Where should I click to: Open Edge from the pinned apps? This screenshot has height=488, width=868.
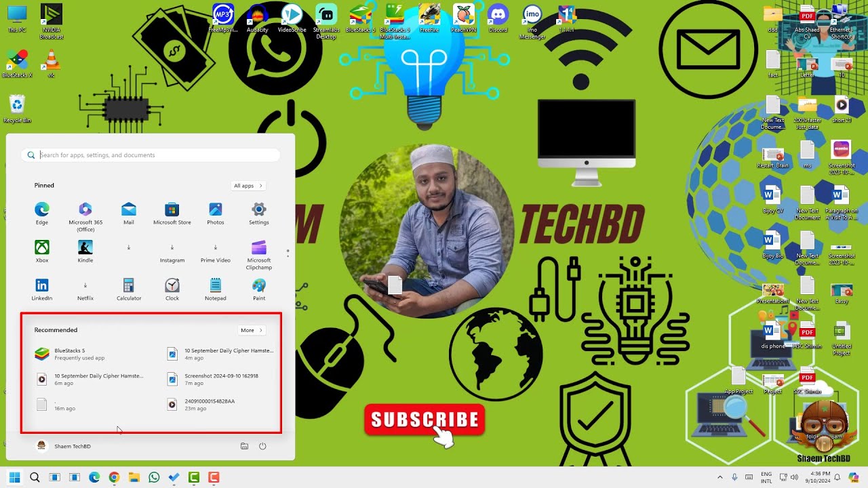42,213
